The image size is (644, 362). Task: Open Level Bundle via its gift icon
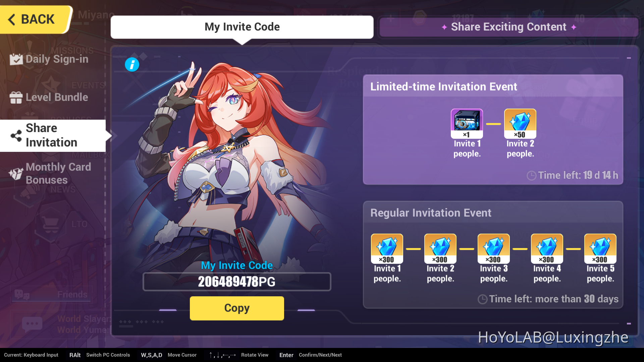tap(16, 97)
